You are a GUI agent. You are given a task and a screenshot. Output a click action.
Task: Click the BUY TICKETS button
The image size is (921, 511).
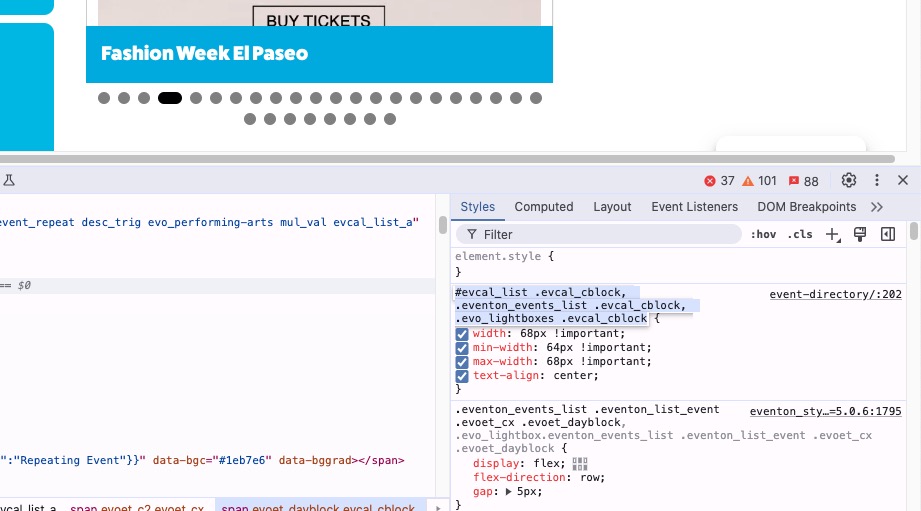click(x=318, y=20)
